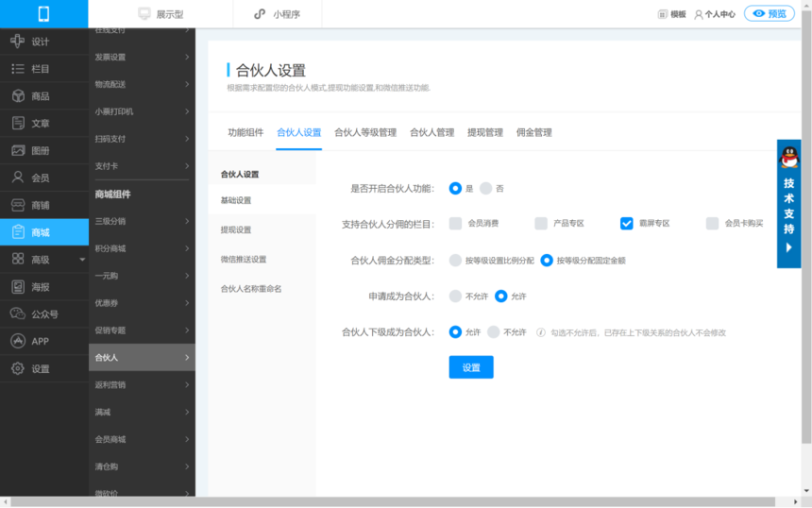Switch to the 合伙人等级管理 tab
The height and width of the screenshot is (508, 812).
tap(365, 132)
